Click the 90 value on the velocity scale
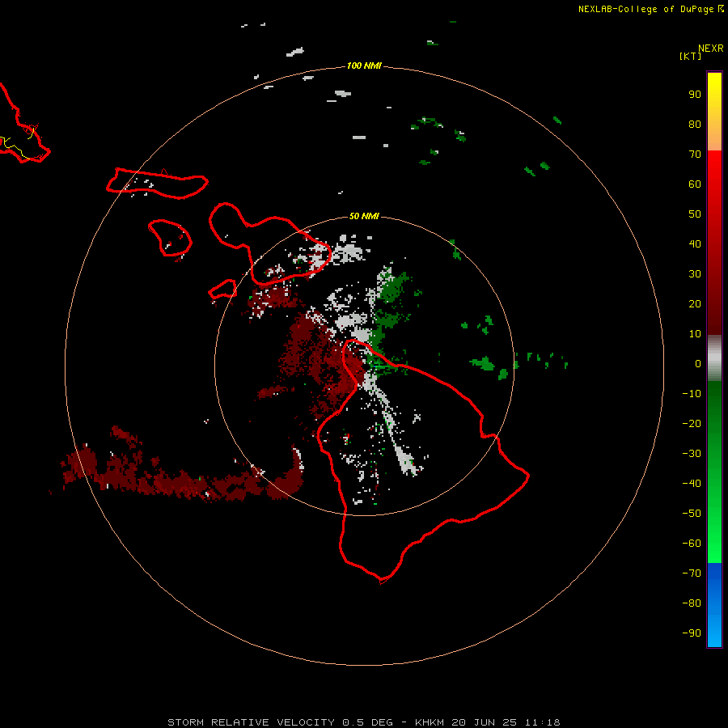 [695, 95]
